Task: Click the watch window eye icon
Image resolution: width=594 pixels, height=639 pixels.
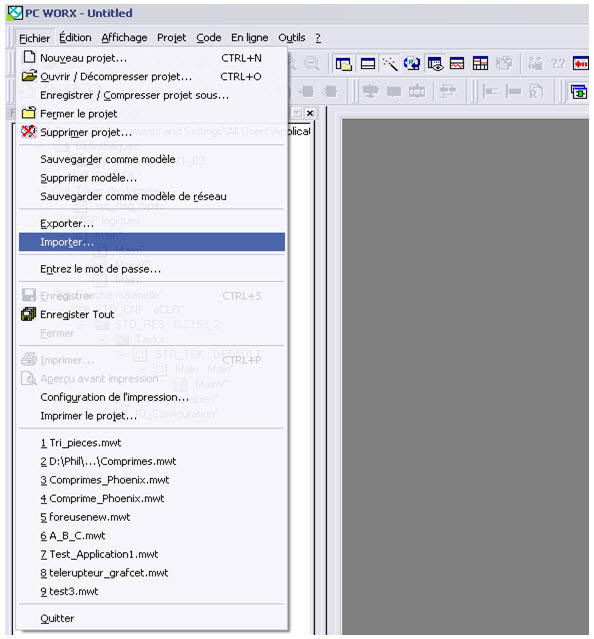Action: (435, 64)
